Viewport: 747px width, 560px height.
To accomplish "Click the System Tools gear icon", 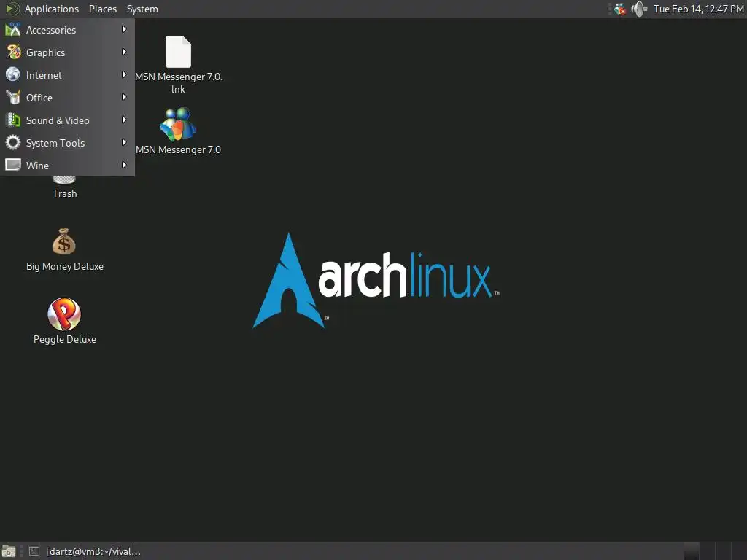I will 13,142.
